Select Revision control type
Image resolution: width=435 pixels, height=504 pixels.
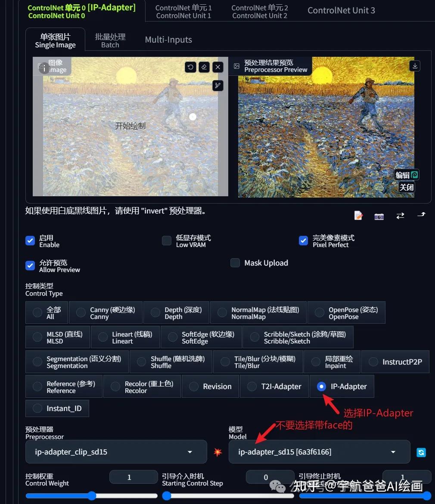[211, 387]
